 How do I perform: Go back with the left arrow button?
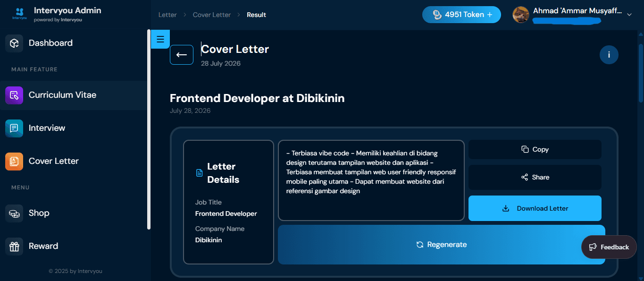pyautogui.click(x=182, y=55)
